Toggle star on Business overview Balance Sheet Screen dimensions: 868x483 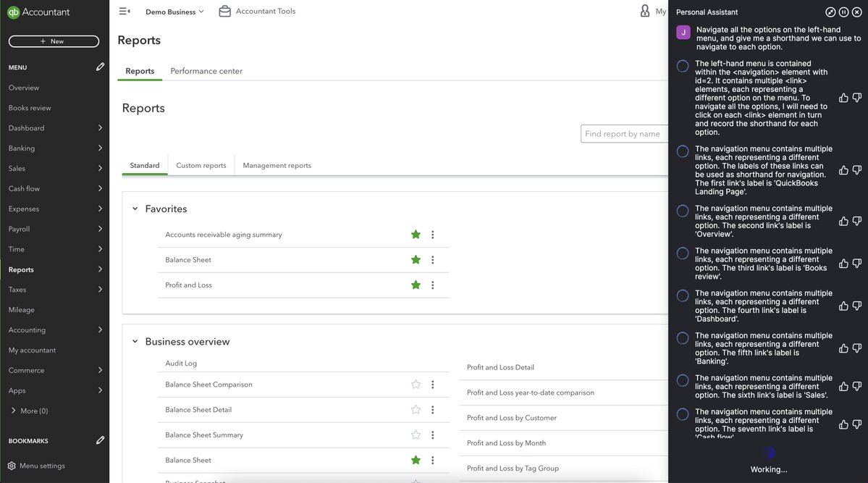(416, 461)
